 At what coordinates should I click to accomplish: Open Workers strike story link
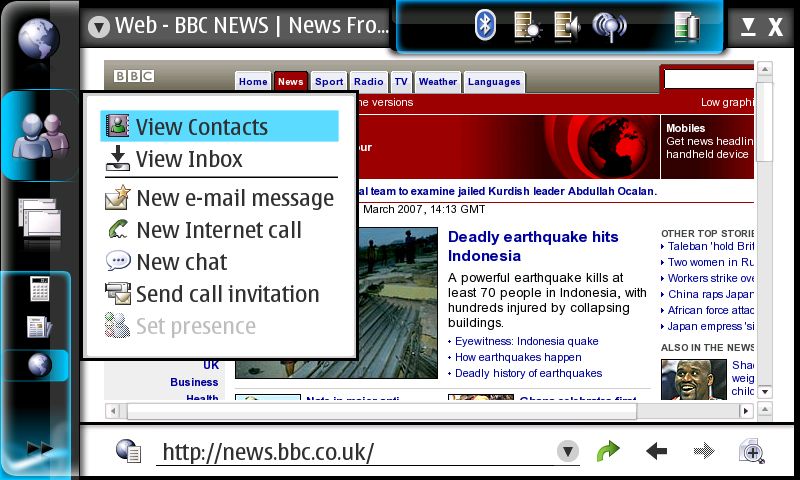coord(710,278)
